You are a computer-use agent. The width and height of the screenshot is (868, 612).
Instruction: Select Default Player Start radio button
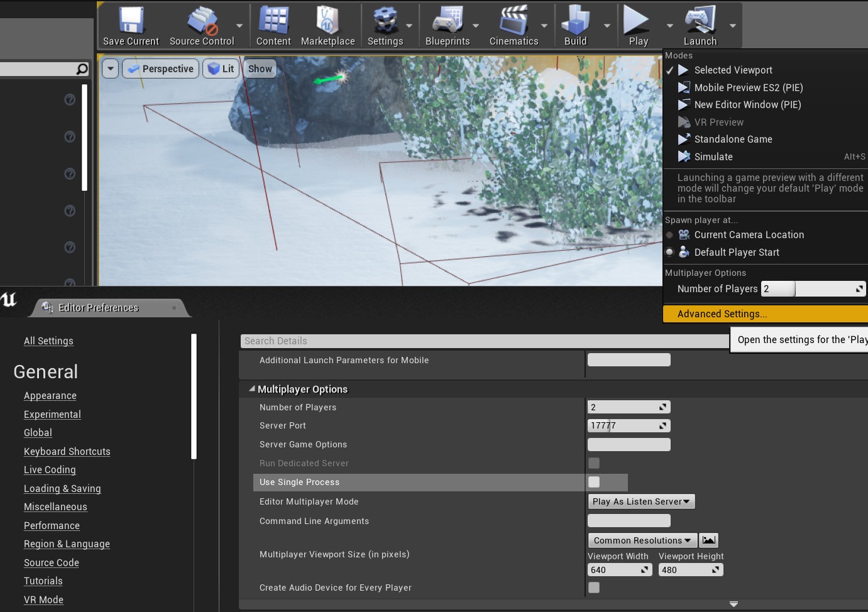click(669, 252)
